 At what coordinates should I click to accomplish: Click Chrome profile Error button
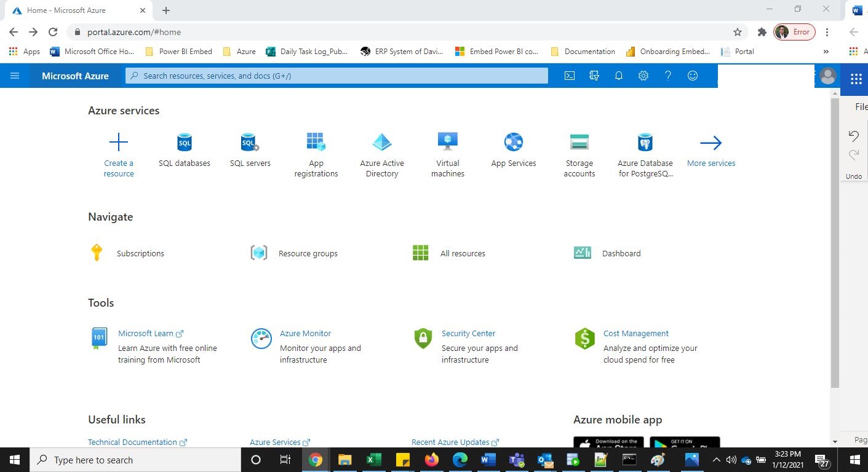click(794, 32)
